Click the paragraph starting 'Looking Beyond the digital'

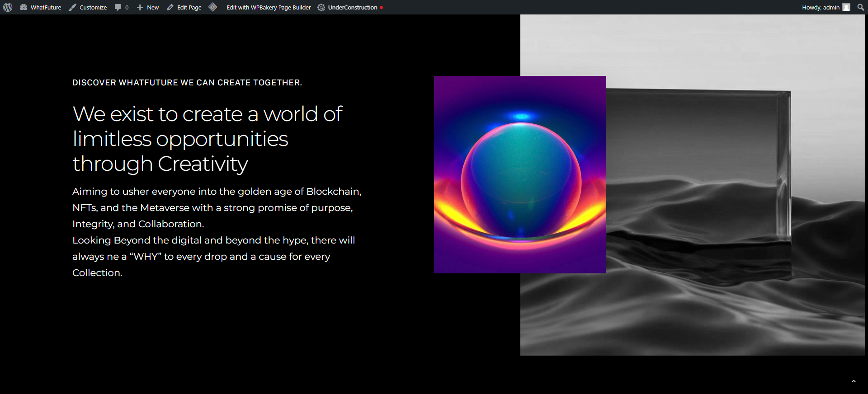pyautogui.click(x=214, y=257)
